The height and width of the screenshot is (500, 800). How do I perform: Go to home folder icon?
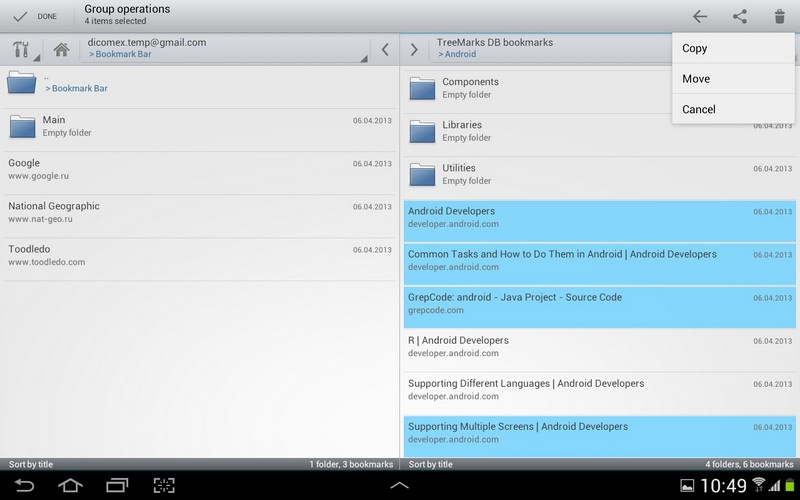[61, 49]
